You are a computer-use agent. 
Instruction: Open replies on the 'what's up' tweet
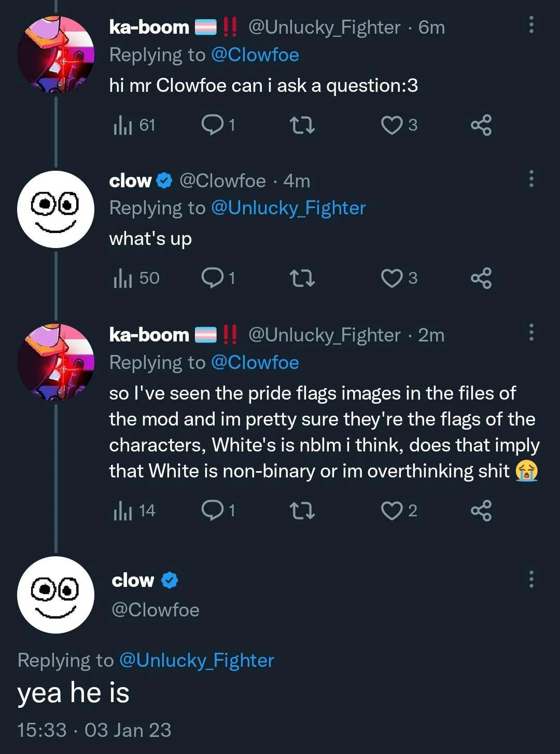click(x=213, y=278)
